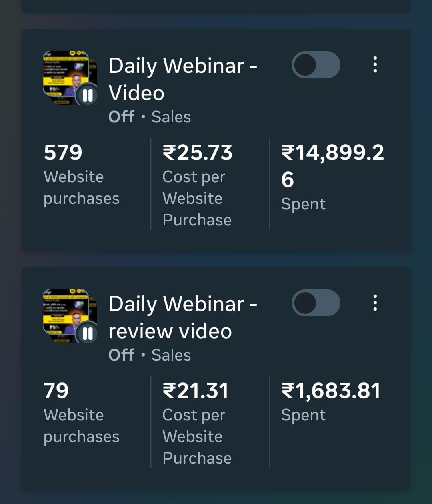Screen dimensions: 432x504
Task: Open the Daily Webinar - review video title
Action: (x=182, y=317)
